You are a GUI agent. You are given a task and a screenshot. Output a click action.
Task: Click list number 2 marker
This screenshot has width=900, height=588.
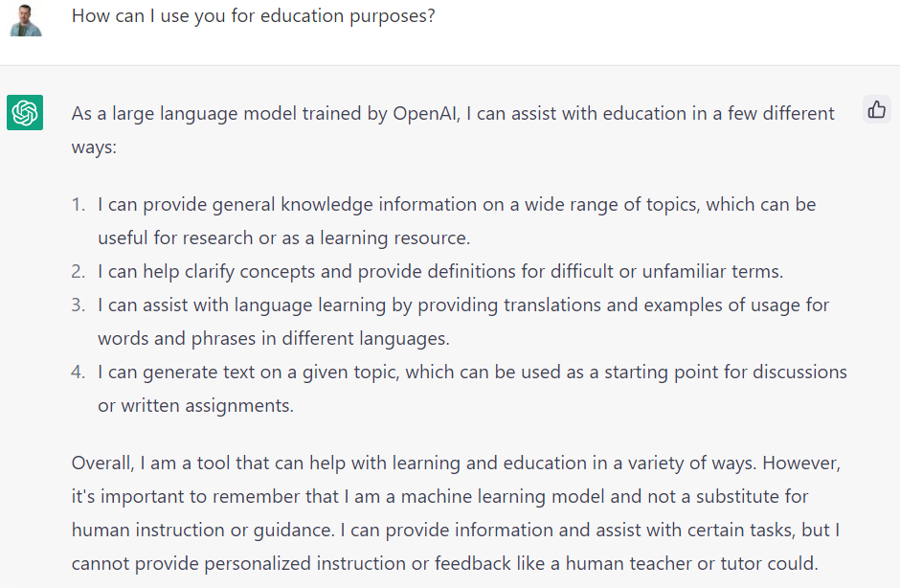79,271
